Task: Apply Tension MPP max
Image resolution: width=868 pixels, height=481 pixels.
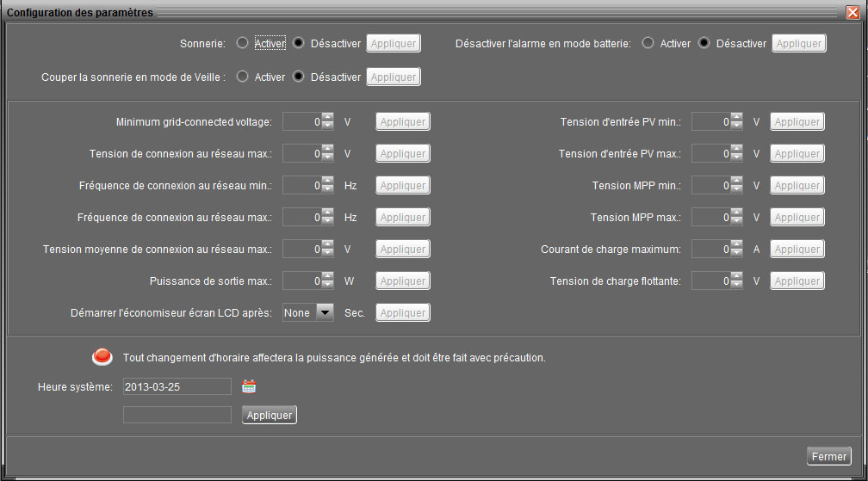Action: [797, 218]
